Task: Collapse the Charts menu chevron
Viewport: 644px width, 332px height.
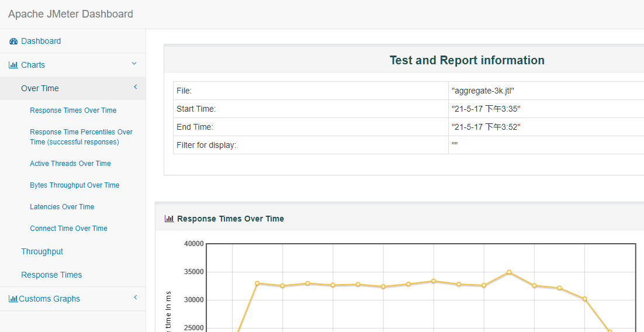Action: (134, 64)
